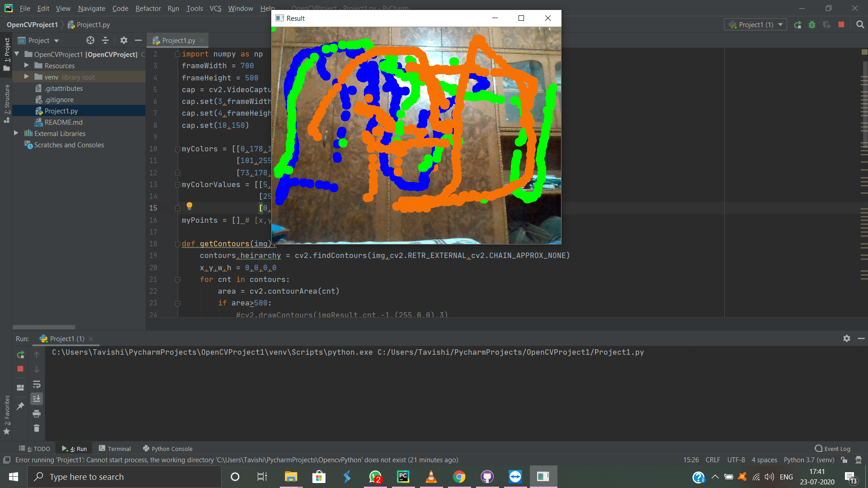Open Project panel settings gear
The image size is (868, 488).
pyautogui.click(x=123, y=40)
